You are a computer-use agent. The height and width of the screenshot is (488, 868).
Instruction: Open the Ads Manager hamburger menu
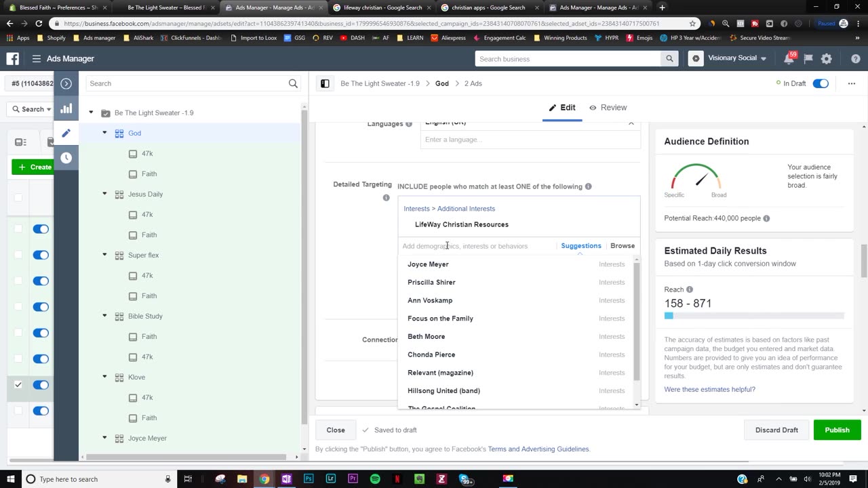[36, 59]
